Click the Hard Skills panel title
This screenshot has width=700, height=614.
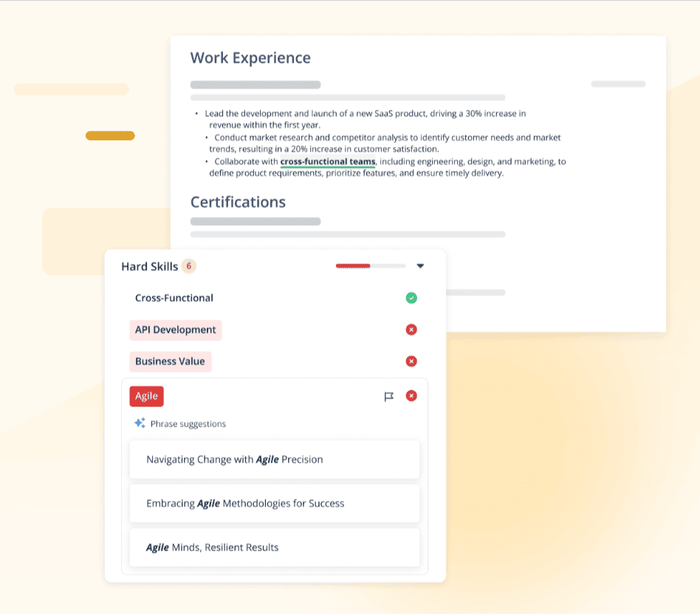(x=150, y=266)
